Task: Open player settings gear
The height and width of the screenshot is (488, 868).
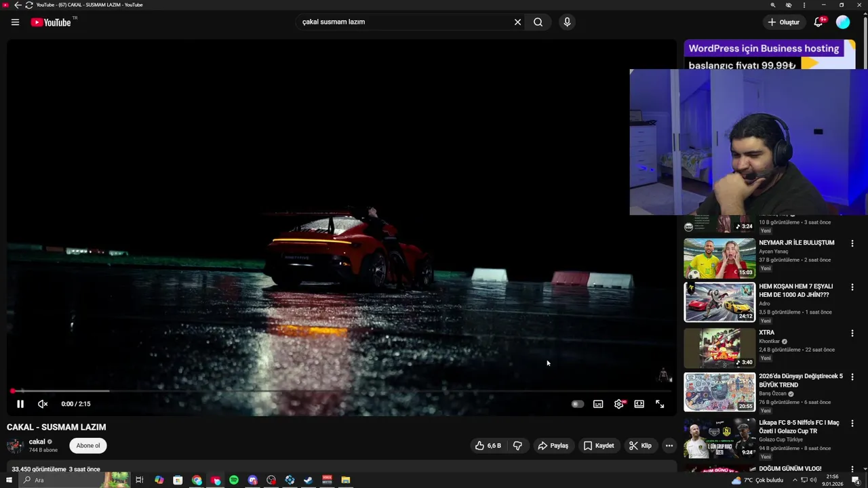Action: click(x=618, y=404)
